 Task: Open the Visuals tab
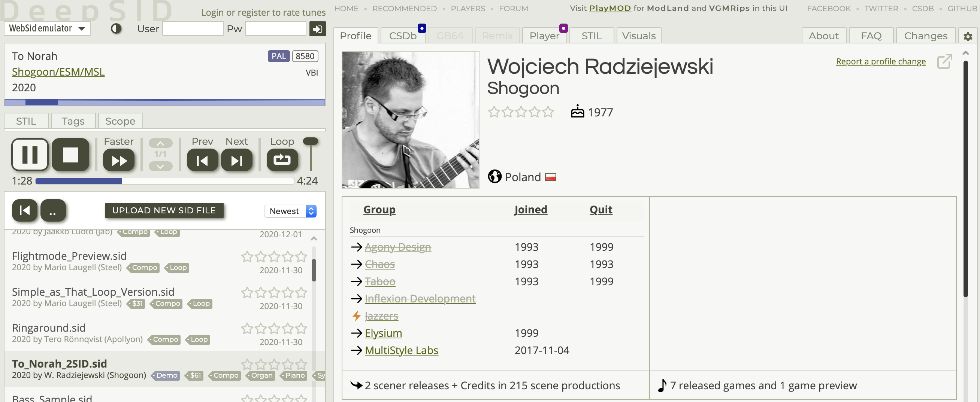click(639, 36)
